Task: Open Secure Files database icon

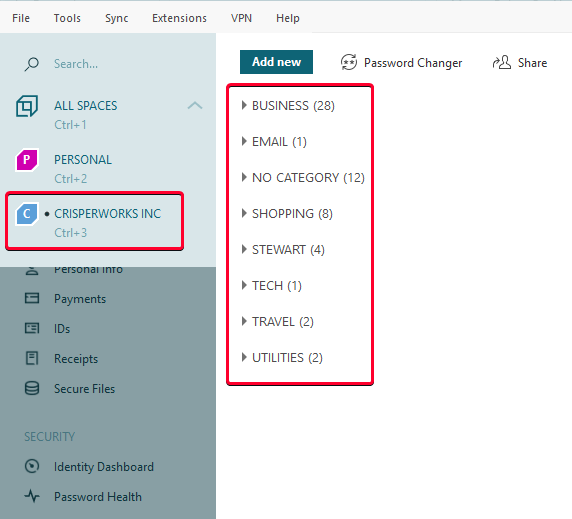Action: click(32, 388)
